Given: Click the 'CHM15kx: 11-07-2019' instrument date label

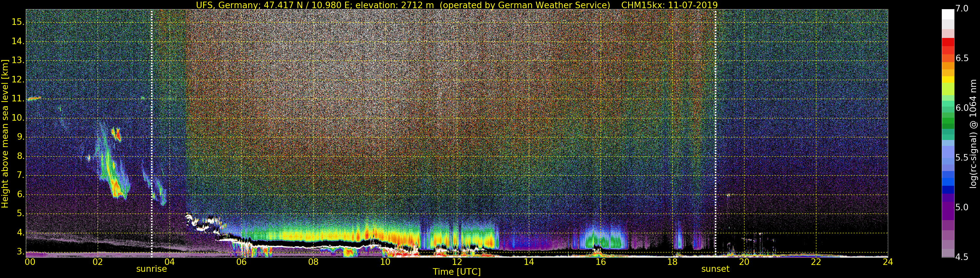Looking at the screenshot, I should click(x=669, y=5).
